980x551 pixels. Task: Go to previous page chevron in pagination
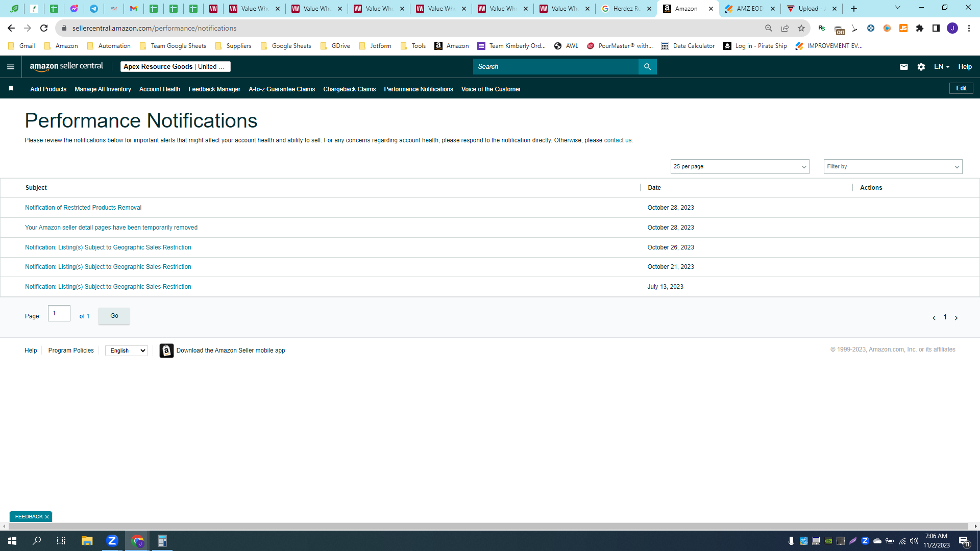pos(934,318)
